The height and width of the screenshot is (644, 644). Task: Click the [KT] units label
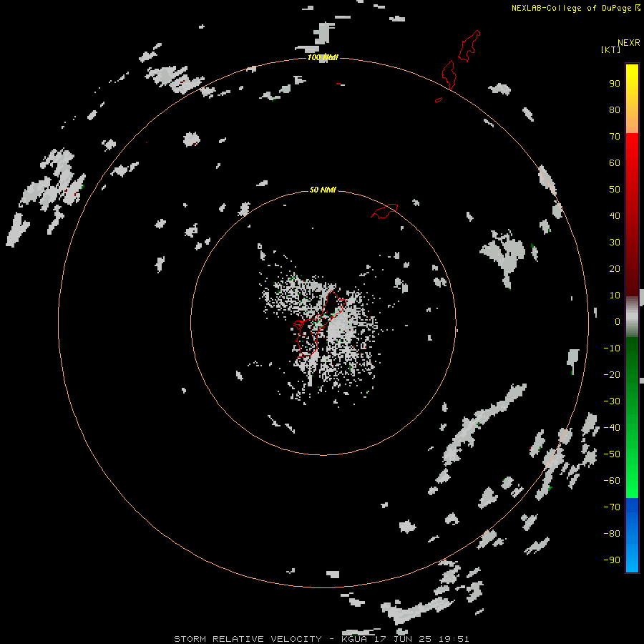[611, 49]
